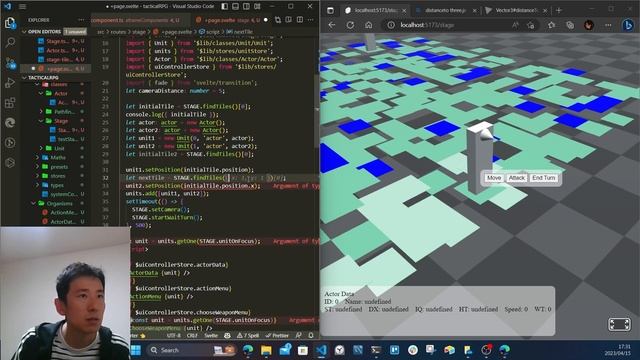Open the Explorer view in VS Code activity bar
The image size is (640, 360).
[x=10, y=23]
